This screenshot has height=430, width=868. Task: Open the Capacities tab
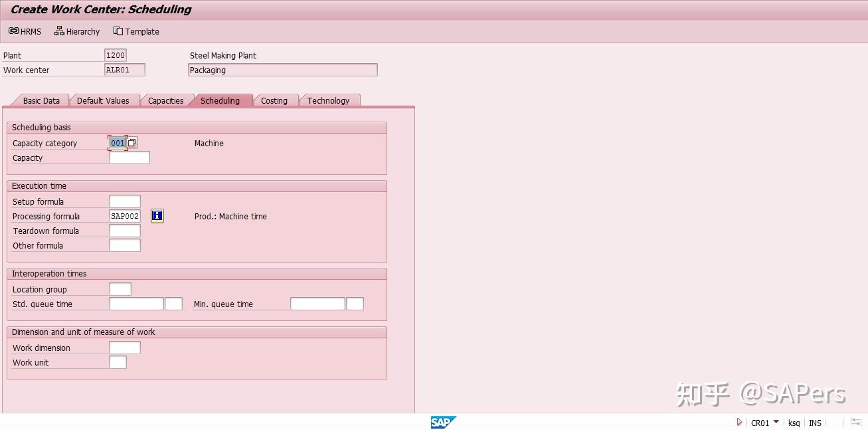point(165,100)
